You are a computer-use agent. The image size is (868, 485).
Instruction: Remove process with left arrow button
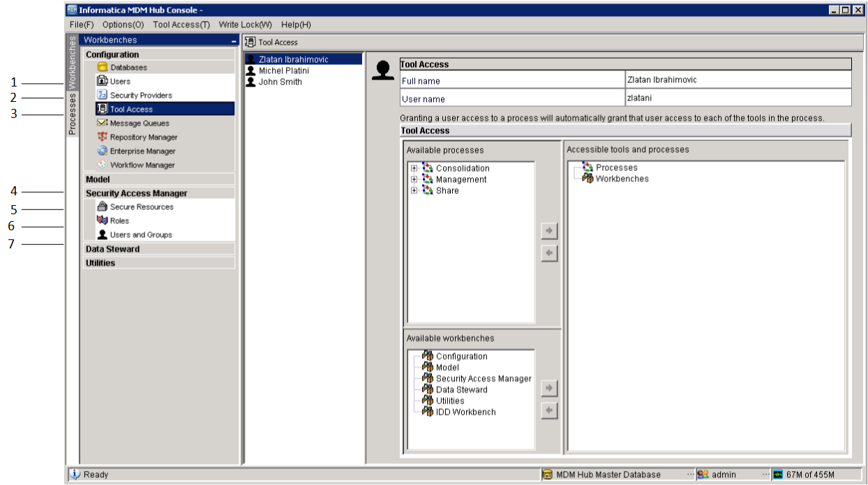(550, 253)
